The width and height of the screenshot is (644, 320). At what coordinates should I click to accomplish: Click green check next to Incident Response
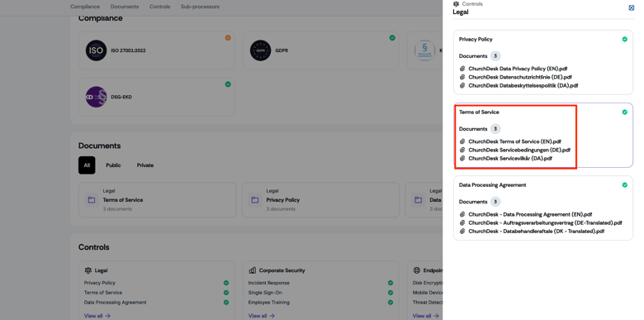point(391,283)
